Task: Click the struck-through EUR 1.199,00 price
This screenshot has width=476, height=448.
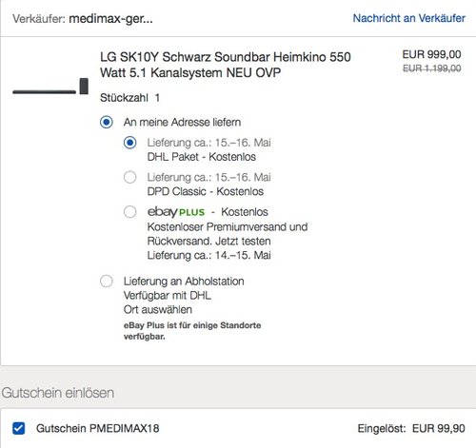Action: (431, 68)
